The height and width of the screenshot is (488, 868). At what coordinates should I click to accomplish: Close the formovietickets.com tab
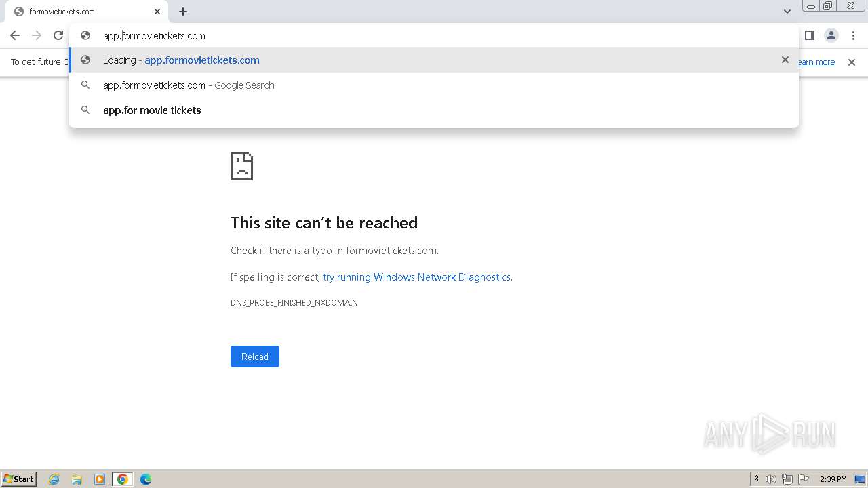157,12
